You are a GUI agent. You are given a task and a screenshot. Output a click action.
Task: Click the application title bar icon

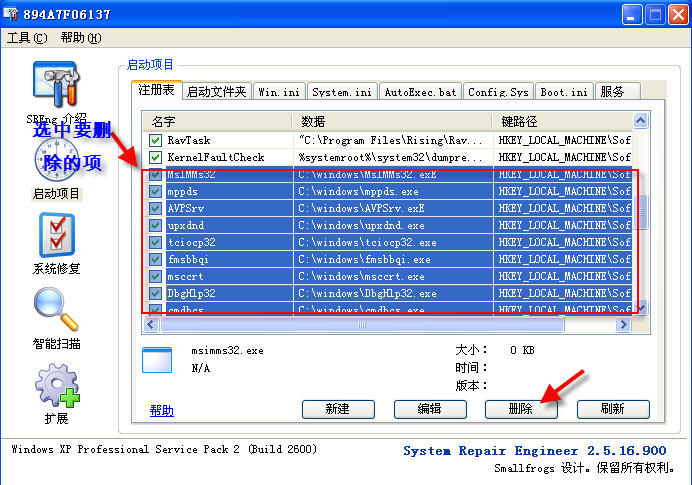[x=10, y=14]
